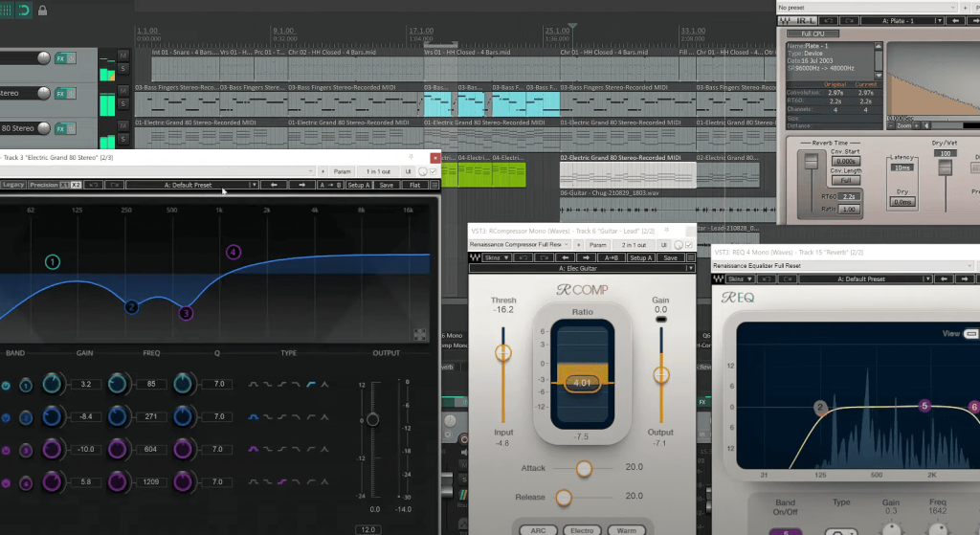980x535 pixels.
Task: Turn band 4 of the EQ on or off
Action: coord(6,482)
